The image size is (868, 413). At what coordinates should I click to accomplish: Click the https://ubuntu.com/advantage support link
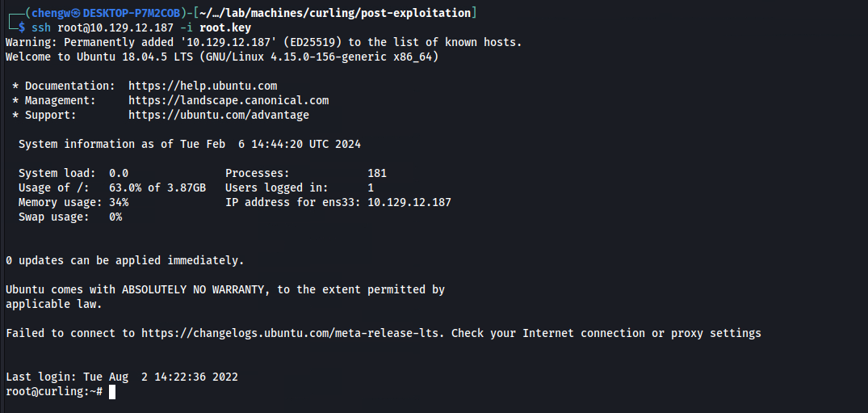click(x=219, y=115)
